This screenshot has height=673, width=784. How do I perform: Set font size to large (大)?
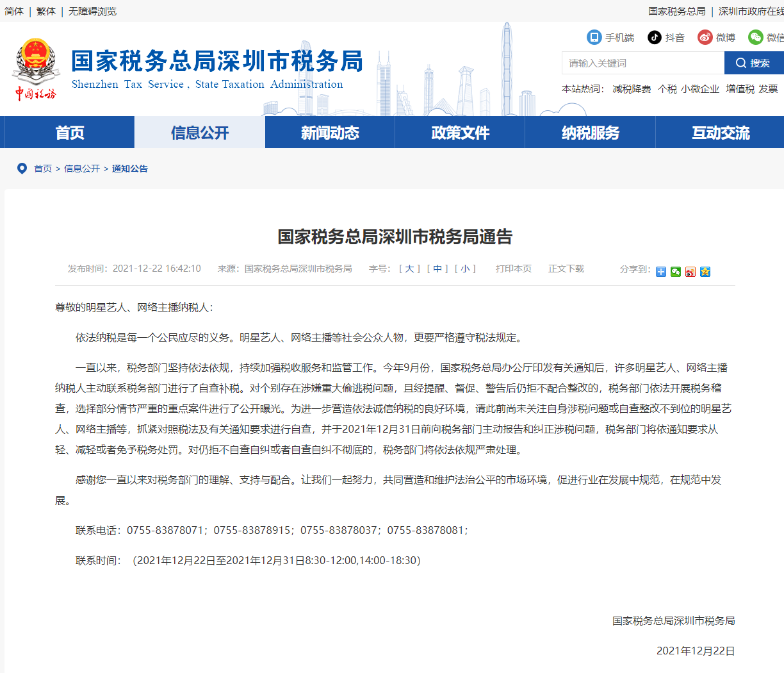[x=409, y=269]
